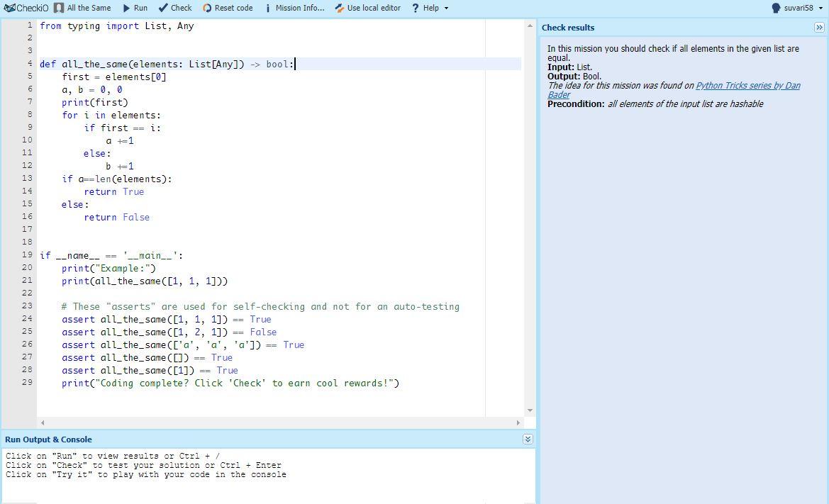Click the assert line with [1, 2, 1]
Image resolution: width=829 pixels, height=504 pixels.
(169, 332)
